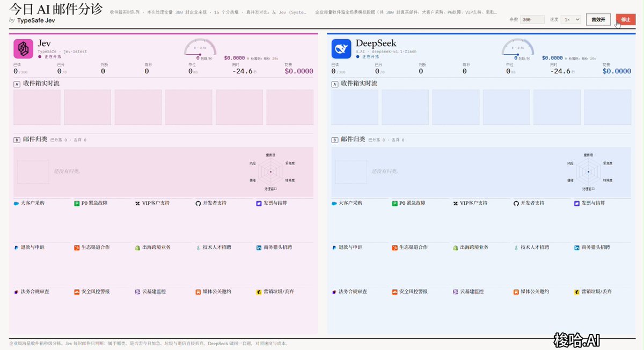Select 云基建监控 icon in DeepSeek panel

tap(456, 292)
